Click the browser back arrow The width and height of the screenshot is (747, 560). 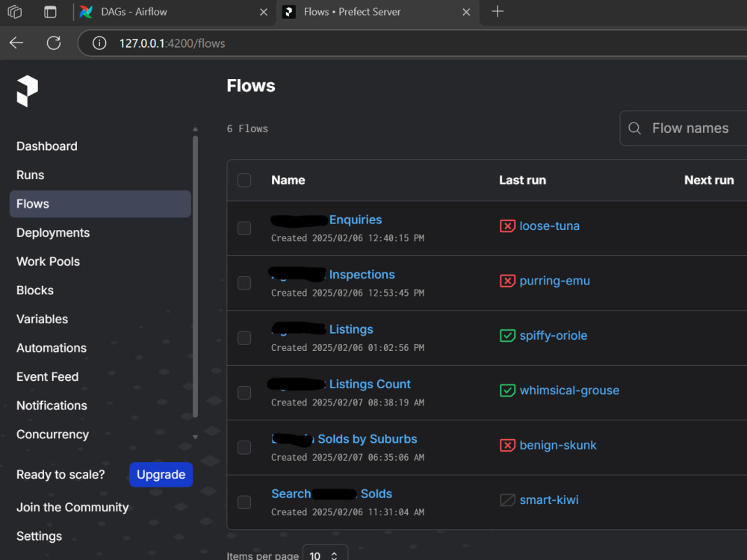pyautogui.click(x=16, y=43)
